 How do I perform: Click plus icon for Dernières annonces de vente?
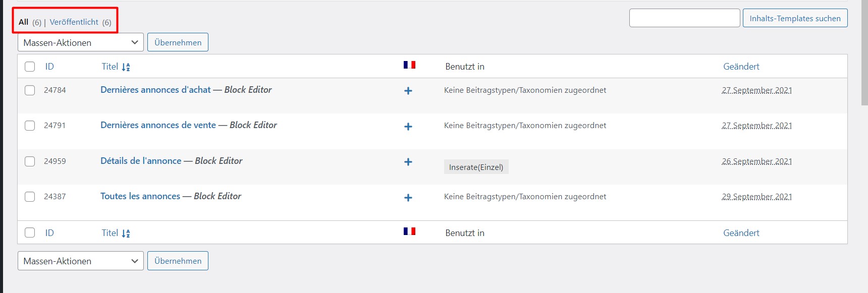(x=408, y=127)
